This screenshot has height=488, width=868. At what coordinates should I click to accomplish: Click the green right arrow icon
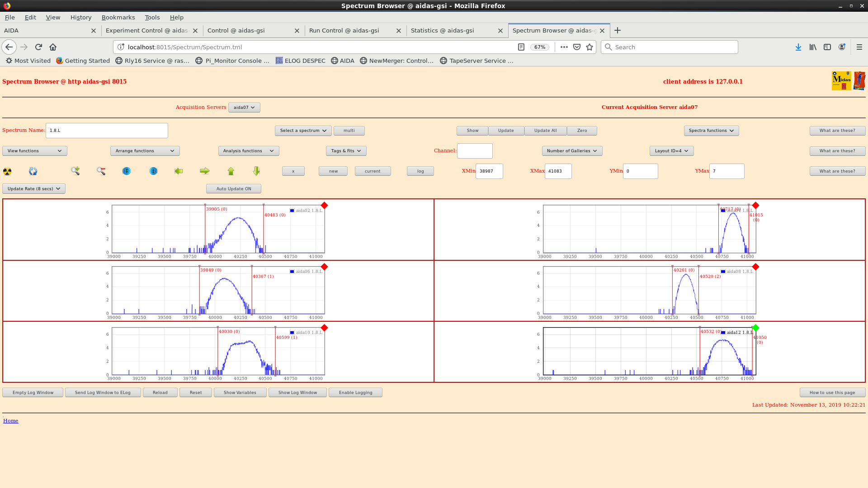pyautogui.click(x=205, y=171)
